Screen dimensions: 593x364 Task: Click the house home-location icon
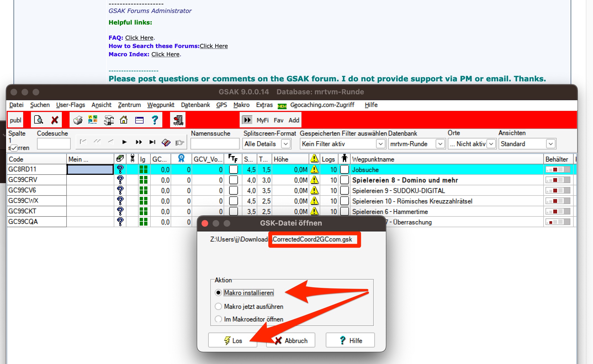pyautogui.click(x=124, y=120)
